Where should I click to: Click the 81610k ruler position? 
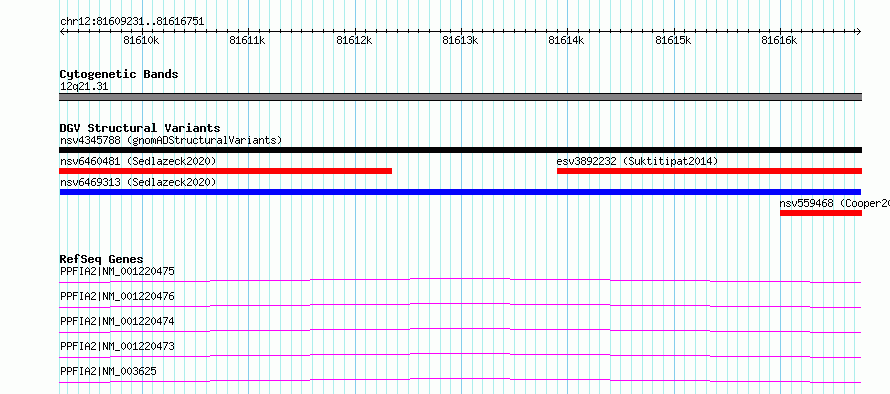coord(141,40)
